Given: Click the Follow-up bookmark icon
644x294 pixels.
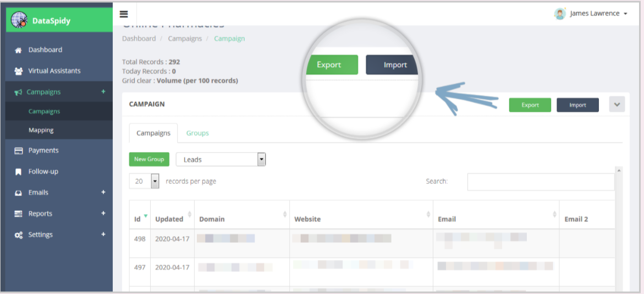Looking at the screenshot, I should pos(18,172).
